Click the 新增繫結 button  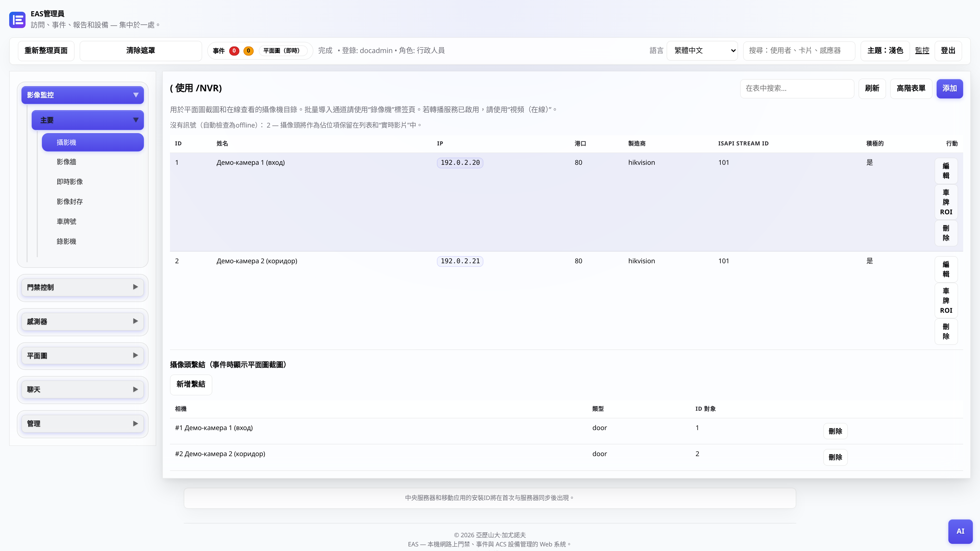pos(191,384)
